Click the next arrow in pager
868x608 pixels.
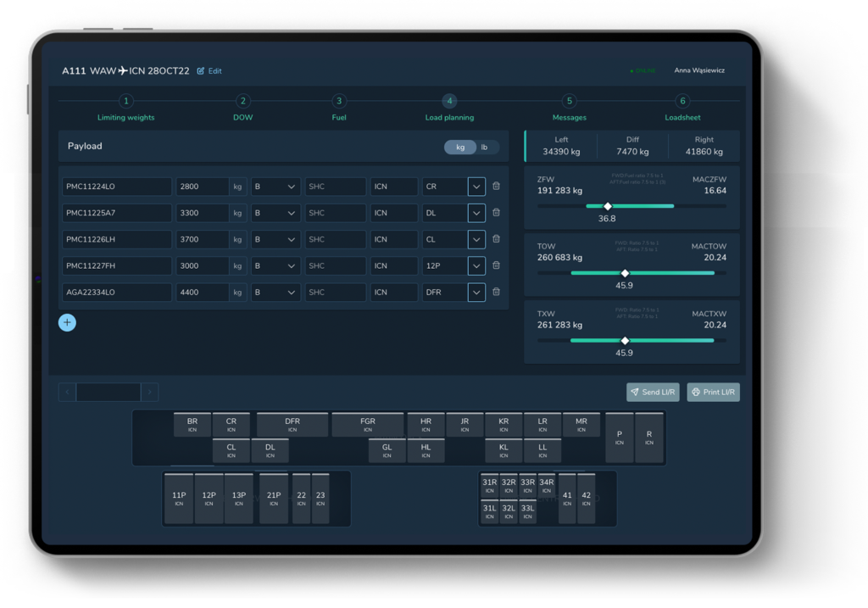[149, 392]
